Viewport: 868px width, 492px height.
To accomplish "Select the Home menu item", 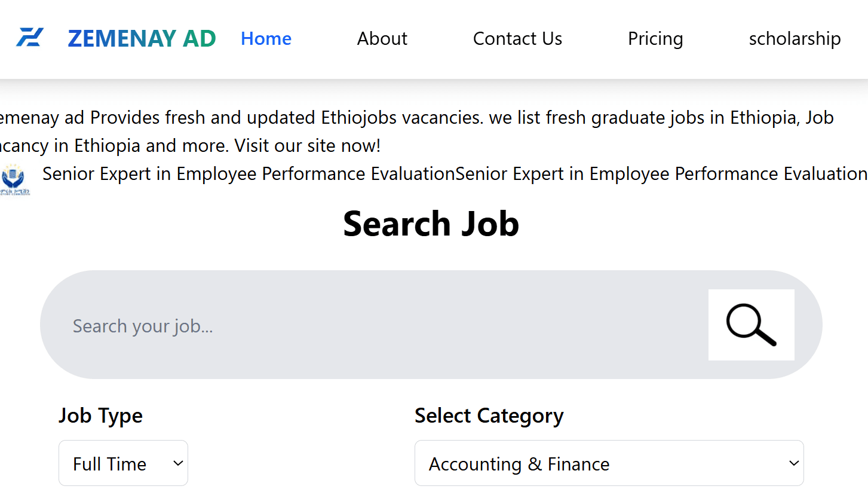I will [266, 38].
